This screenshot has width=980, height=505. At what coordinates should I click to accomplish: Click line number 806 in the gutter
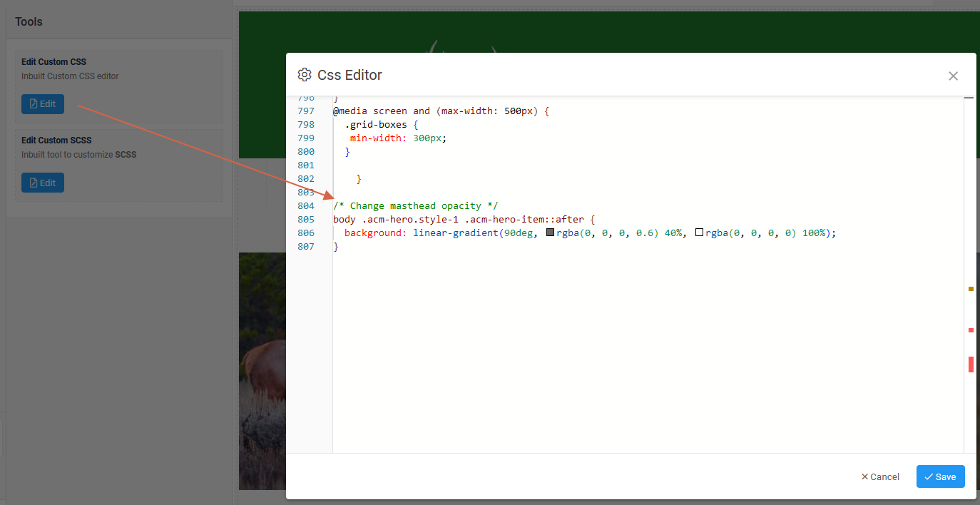305,233
